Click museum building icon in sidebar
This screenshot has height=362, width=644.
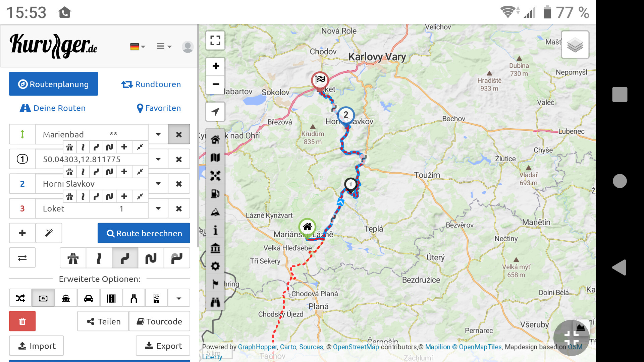click(215, 248)
